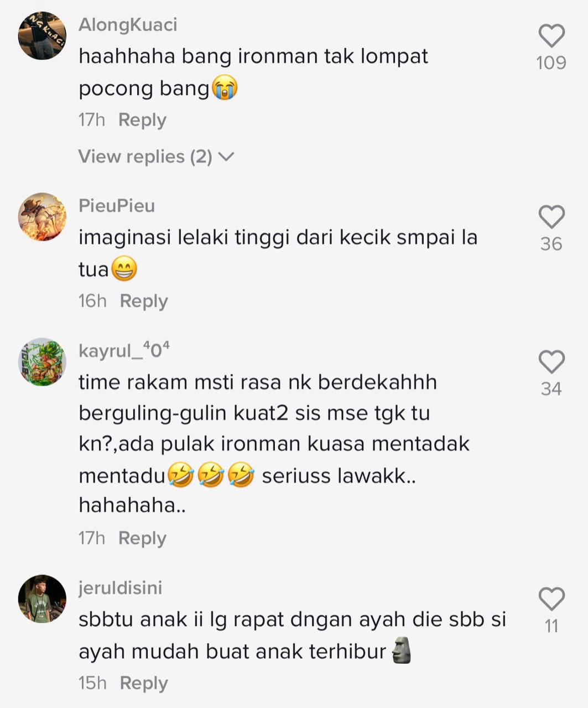Expand View replies (2)

pyautogui.click(x=156, y=157)
